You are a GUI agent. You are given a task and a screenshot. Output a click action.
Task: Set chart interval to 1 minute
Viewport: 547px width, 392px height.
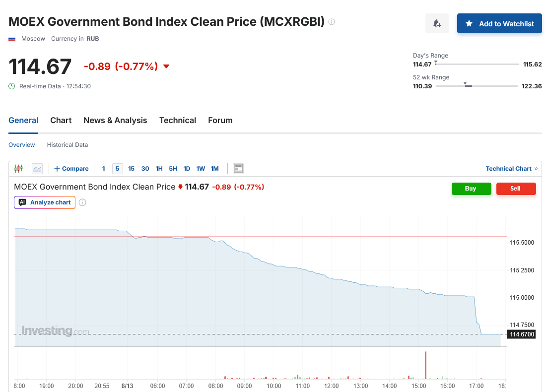(104, 169)
